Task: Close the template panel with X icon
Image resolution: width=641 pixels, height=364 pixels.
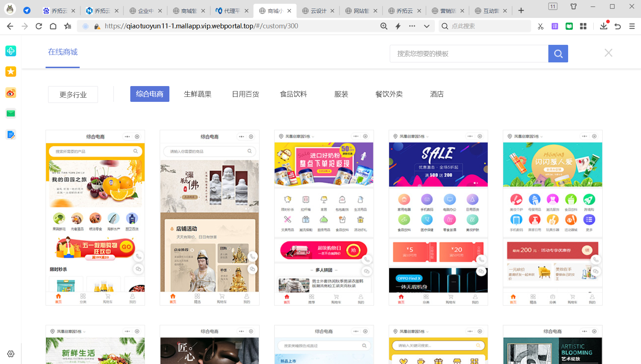Action: [x=608, y=53]
